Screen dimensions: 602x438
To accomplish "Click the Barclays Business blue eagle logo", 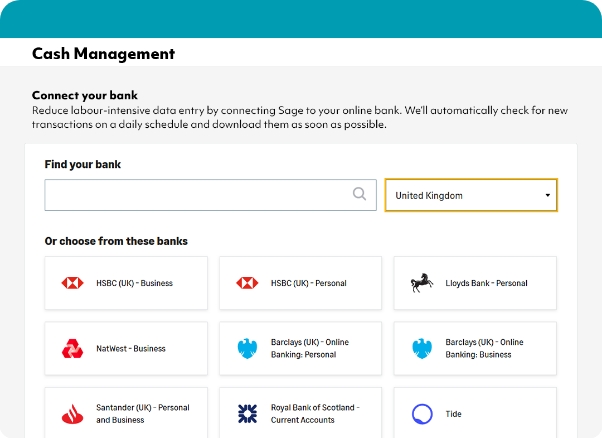I will click(x=422, y=349).
